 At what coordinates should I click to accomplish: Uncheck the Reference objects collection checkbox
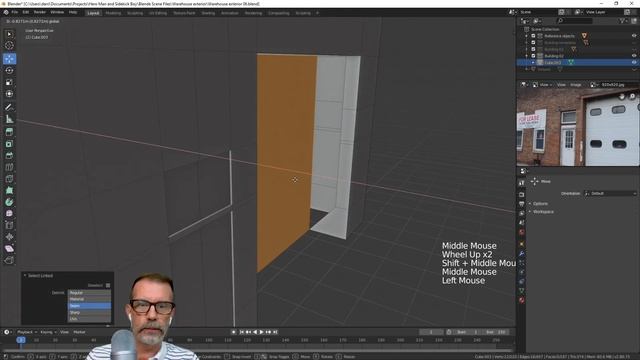coord(533,36)
